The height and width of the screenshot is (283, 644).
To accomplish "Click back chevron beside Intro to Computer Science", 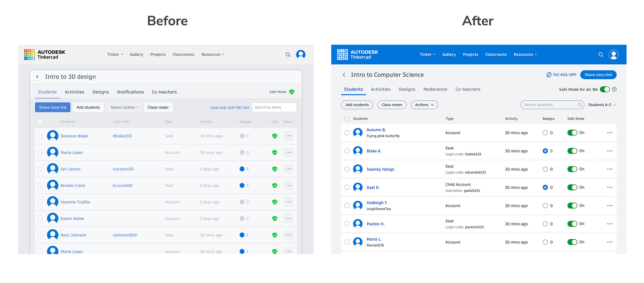I will pyautogui.click(x=344, y=75).
